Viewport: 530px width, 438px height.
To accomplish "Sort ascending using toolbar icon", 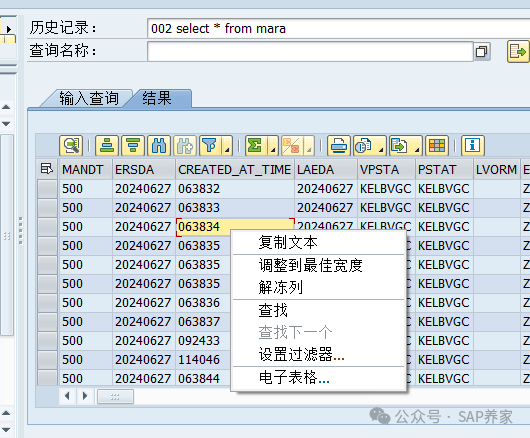I will pos(107,146).
